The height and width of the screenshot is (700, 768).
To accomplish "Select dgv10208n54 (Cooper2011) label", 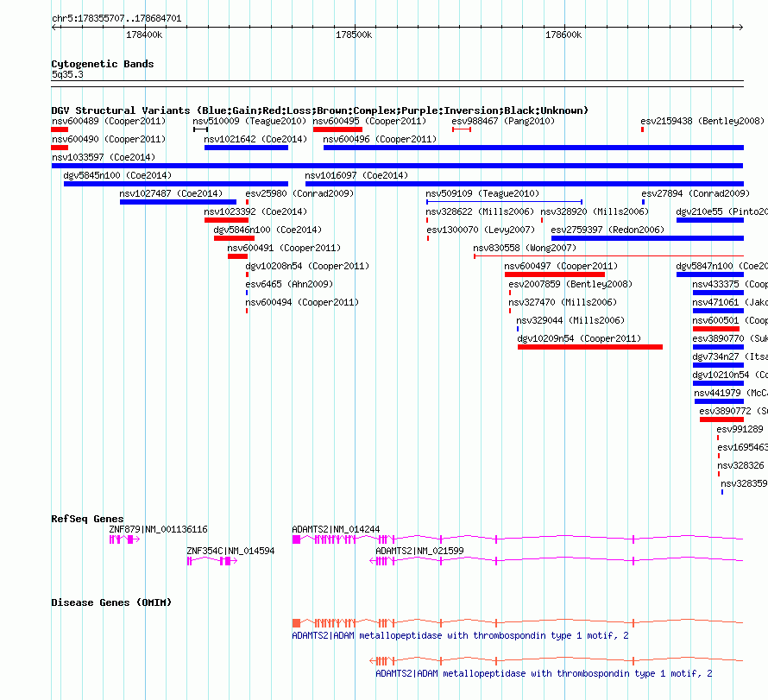I will point(307,266).
